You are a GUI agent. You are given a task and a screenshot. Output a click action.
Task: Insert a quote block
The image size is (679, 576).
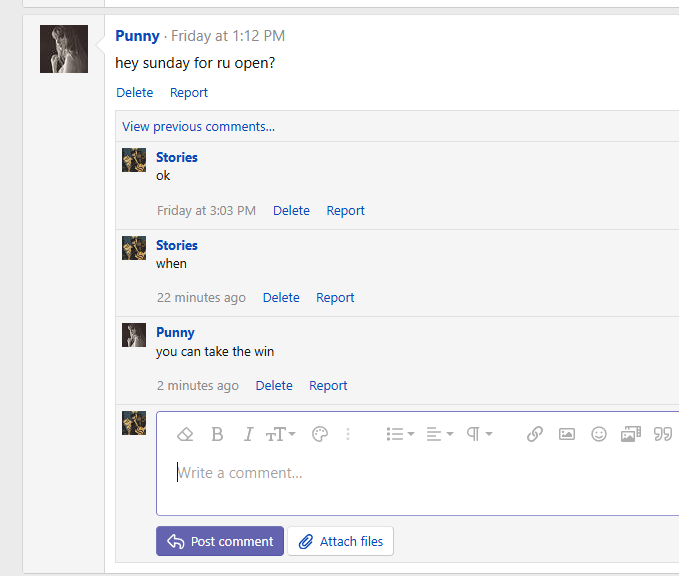(662, 434)
